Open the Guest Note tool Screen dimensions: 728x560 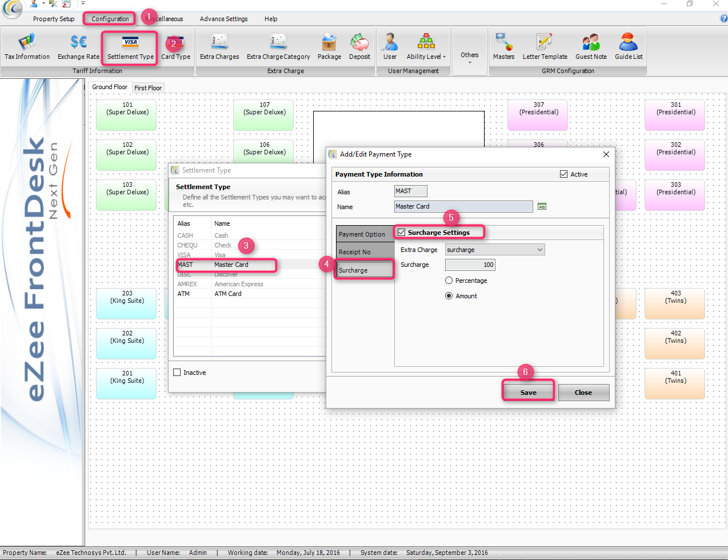click(591, 47)
